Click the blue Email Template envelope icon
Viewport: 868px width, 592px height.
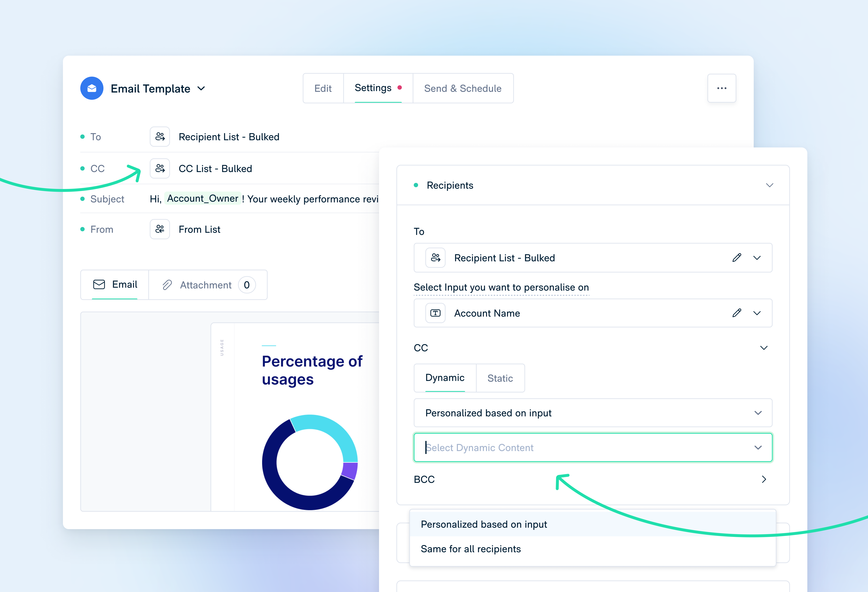pyautogui.click(x=92, y=89)
